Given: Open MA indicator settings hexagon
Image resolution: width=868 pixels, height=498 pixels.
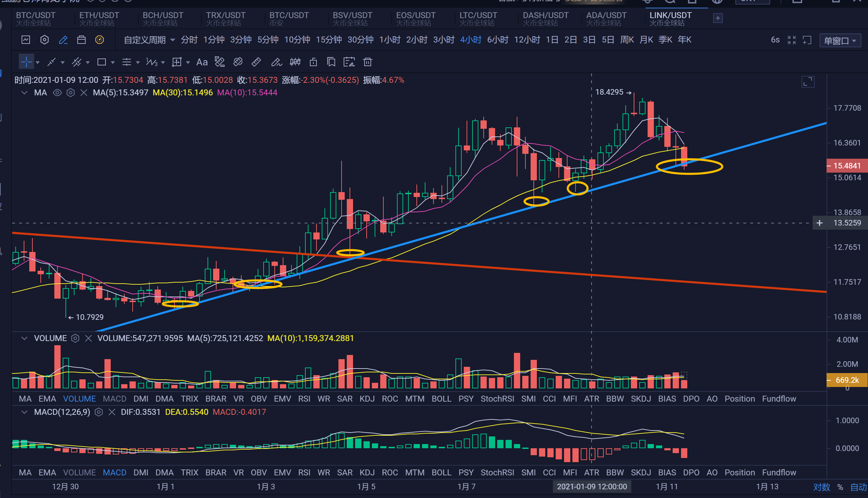Looking at the screenshot, I should [71, 93].
